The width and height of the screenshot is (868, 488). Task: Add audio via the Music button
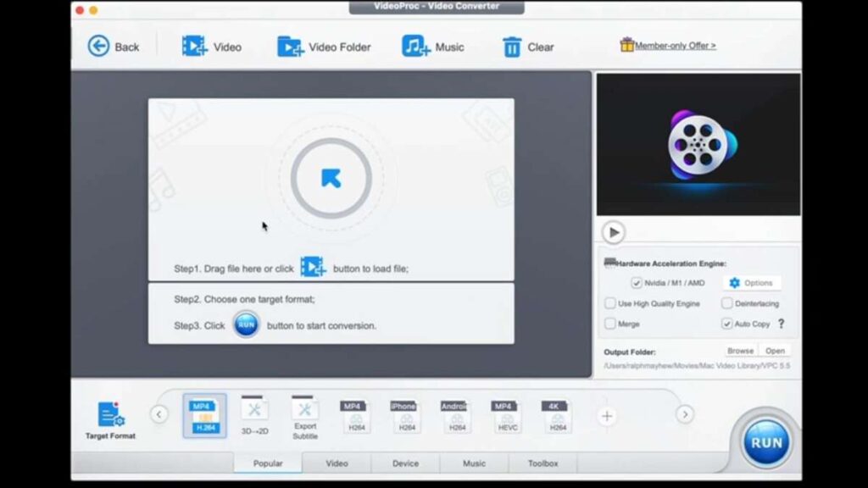click(433, 47)
